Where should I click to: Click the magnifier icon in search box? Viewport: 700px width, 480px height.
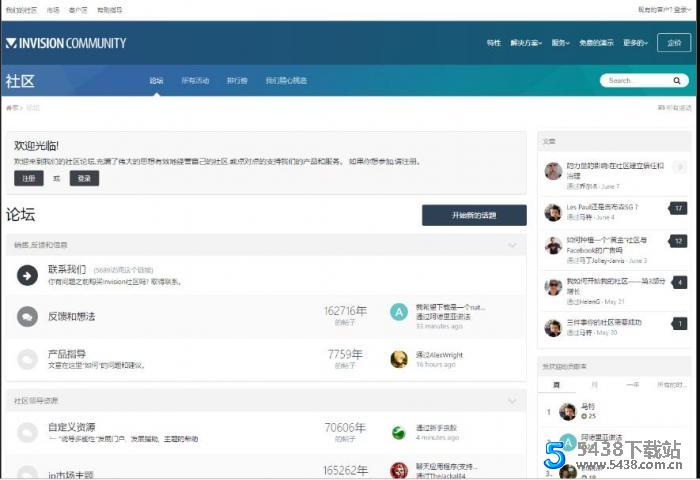[x=677, y=81]
